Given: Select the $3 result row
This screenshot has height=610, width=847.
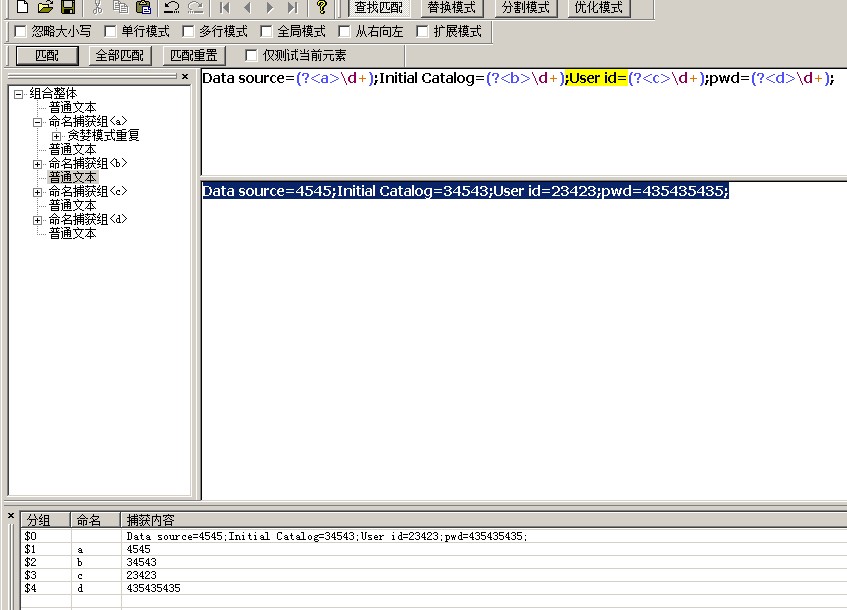Looking at the screenshot, I should point(434,575).
